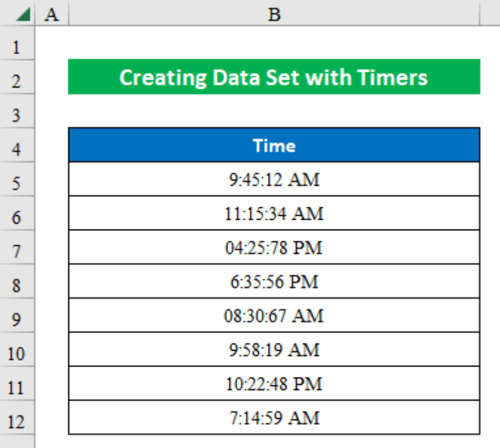Select the cell containing 04:25:78 PM

pos(274,248)
